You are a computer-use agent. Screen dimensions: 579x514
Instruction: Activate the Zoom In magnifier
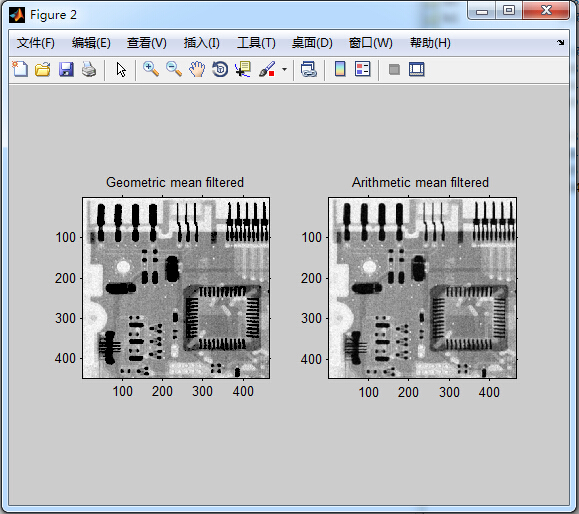click(x=151, y=69)
